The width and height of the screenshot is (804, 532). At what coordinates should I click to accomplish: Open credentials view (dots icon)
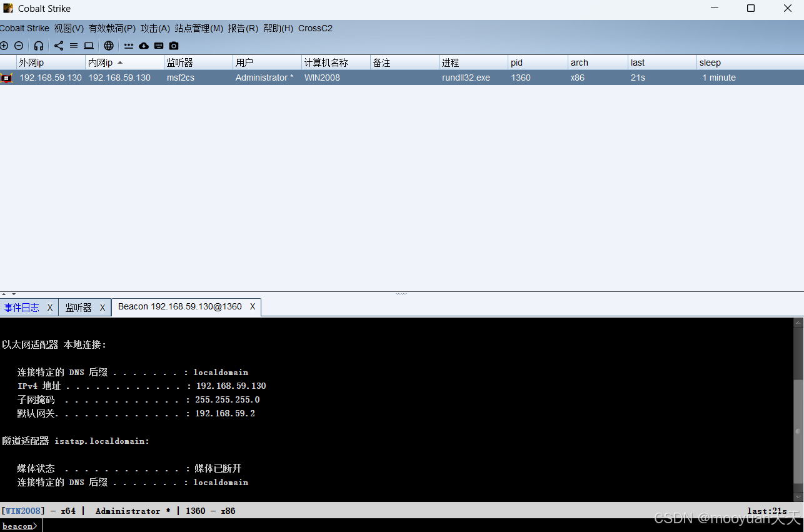pyautogui.click(x=129, y=46)
